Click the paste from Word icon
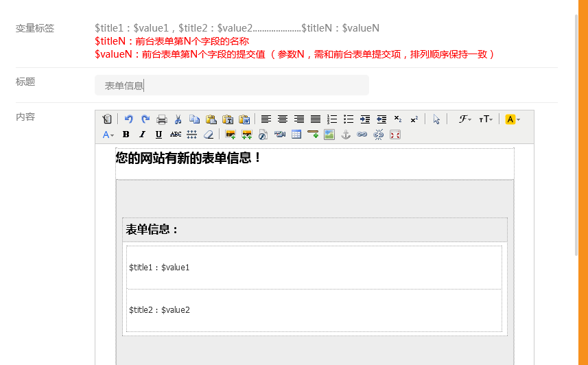588x365 pixels. tap(244, 119)
